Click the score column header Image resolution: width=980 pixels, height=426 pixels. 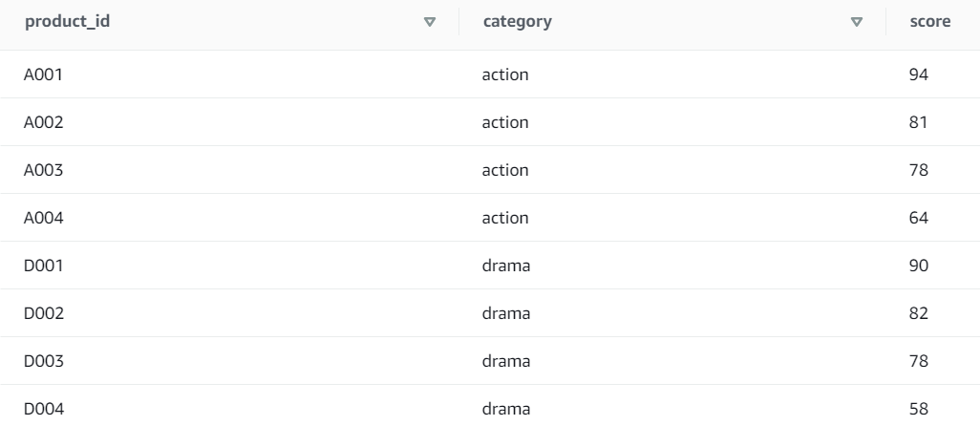tap(931, 22)
